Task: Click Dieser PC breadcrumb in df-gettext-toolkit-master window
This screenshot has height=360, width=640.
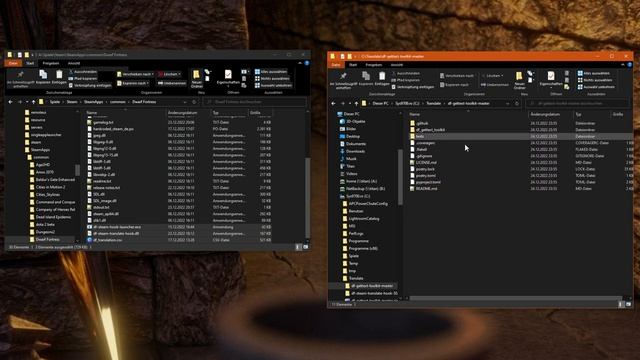Action: click(380, 104)
